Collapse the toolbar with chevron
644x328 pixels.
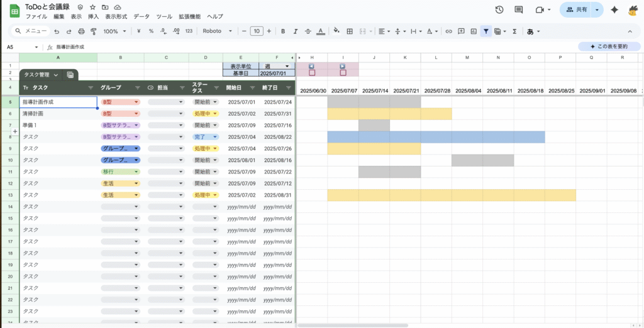pos(630,31)
